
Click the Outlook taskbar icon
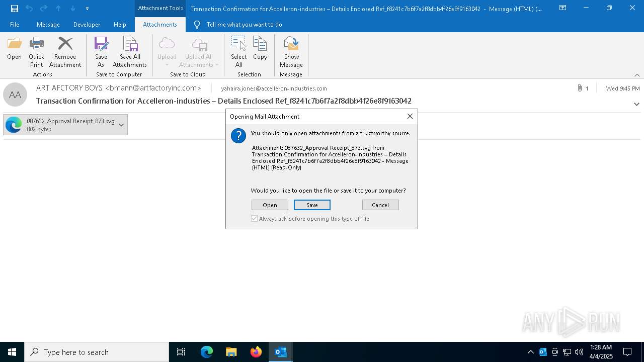pos(281,352)
